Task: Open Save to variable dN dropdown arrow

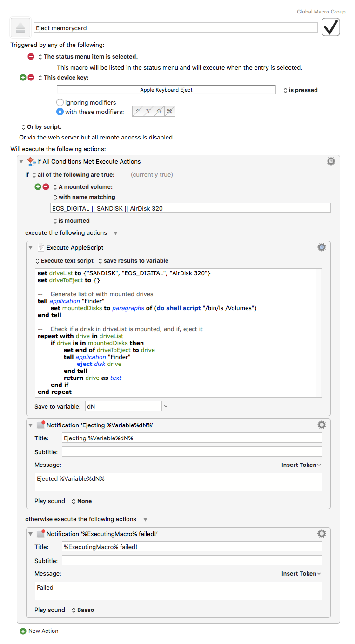Action: click(x=166, y=406)
